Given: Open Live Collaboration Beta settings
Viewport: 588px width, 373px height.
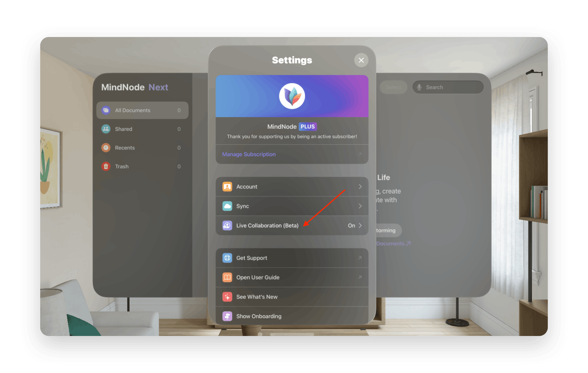Looking at the screenshot, I should pos(293,226).
